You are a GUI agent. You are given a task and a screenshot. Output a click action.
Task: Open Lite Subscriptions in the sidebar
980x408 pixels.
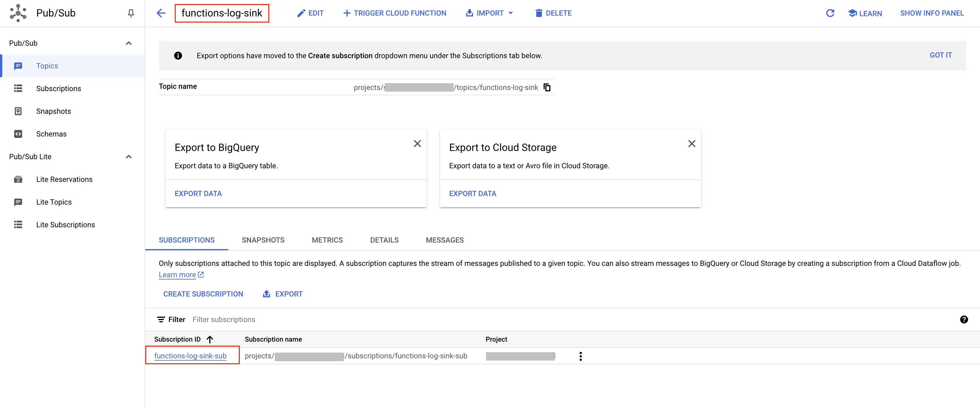[72, 224]
